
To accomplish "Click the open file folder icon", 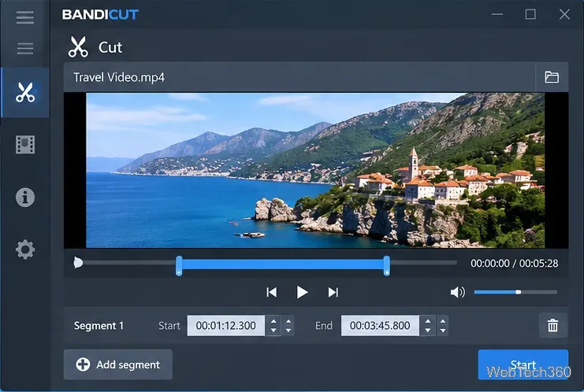I will 552,77.
